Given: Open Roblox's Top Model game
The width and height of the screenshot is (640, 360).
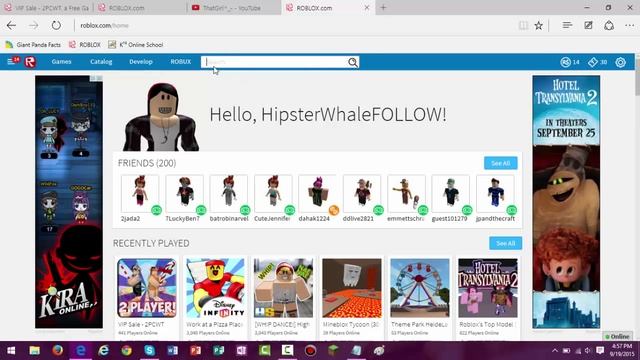Looking at the screenshot, I should point(488,288).
